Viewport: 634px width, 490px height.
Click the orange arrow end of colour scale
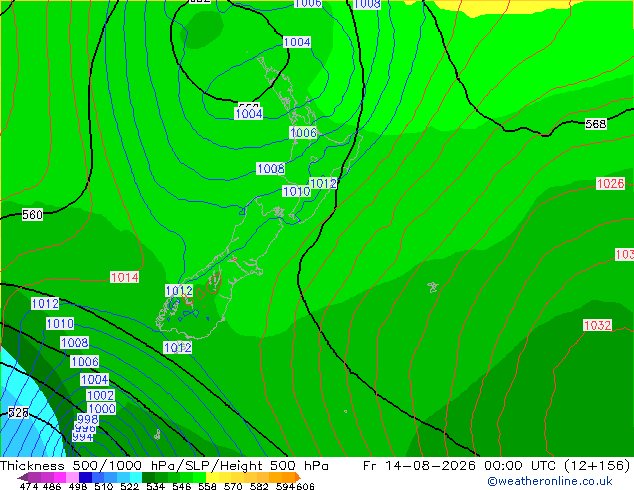(x=298, y=477)
